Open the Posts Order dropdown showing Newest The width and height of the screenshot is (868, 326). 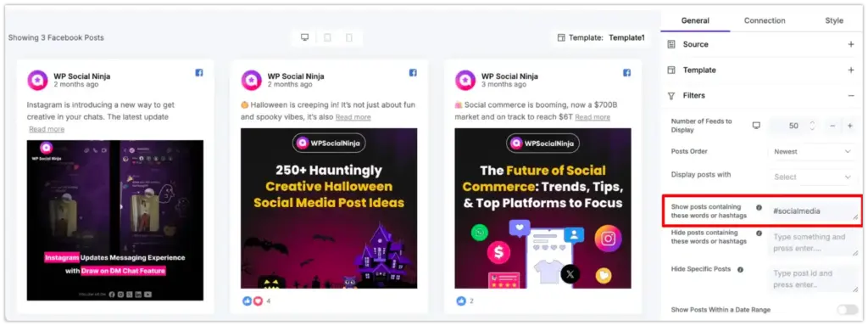point(813,151)
